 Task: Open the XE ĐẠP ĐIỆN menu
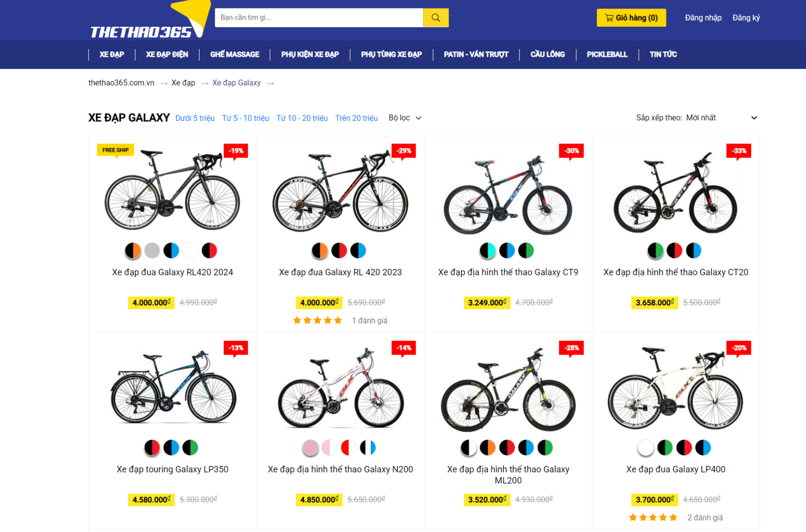point(167,54)
